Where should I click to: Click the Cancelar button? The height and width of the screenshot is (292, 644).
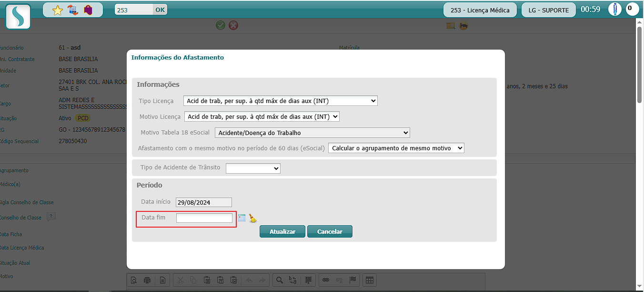330,231
